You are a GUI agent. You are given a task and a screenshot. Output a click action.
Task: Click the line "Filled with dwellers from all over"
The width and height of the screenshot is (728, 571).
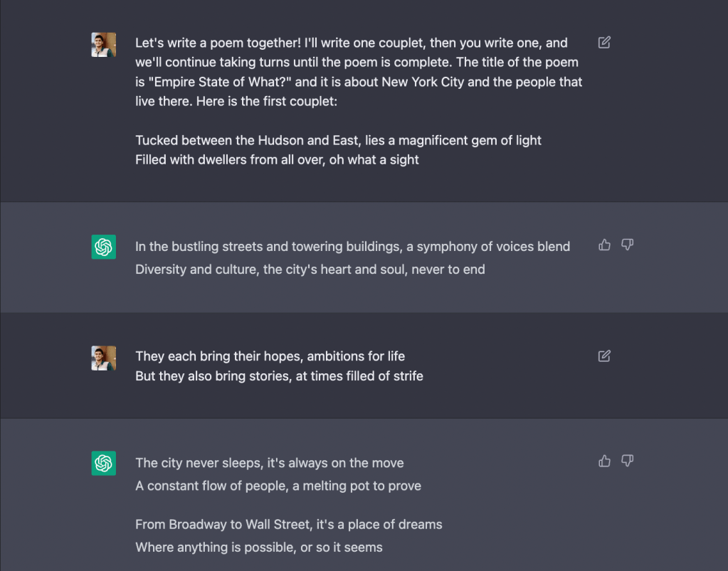point(277,159)
